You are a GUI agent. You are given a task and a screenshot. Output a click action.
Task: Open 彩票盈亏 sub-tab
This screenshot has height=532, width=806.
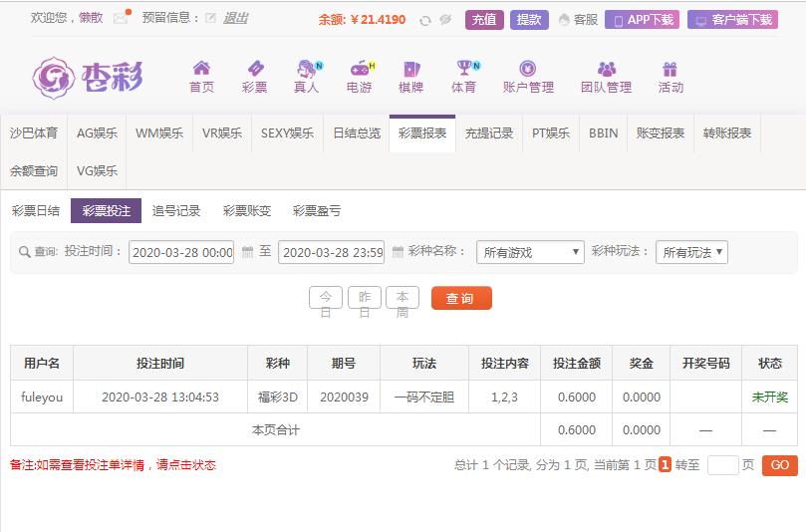[x=317, y=211]
